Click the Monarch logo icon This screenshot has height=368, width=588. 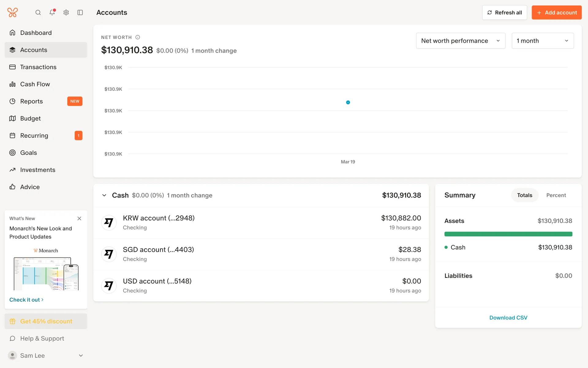point(13,13)
